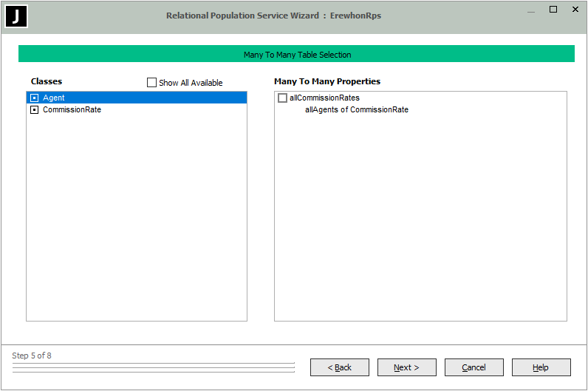Select the allAgents of CommissionRate entry
The image size is (588, 391).
pos(357,110)
